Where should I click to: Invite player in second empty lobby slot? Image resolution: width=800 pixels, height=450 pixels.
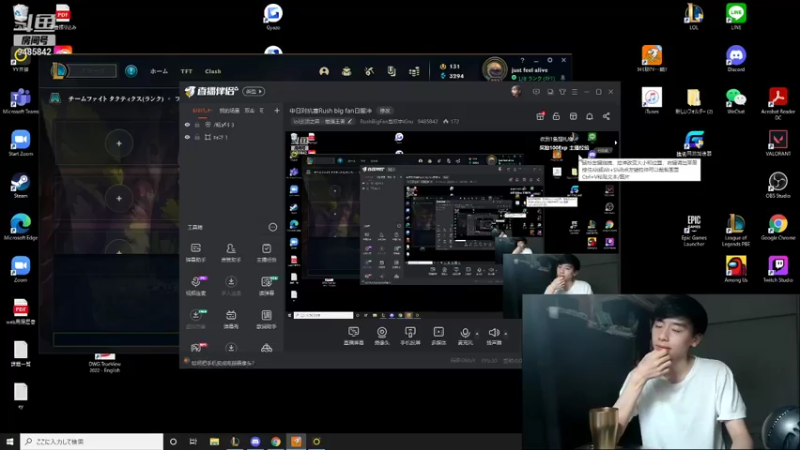pos(119,198)
